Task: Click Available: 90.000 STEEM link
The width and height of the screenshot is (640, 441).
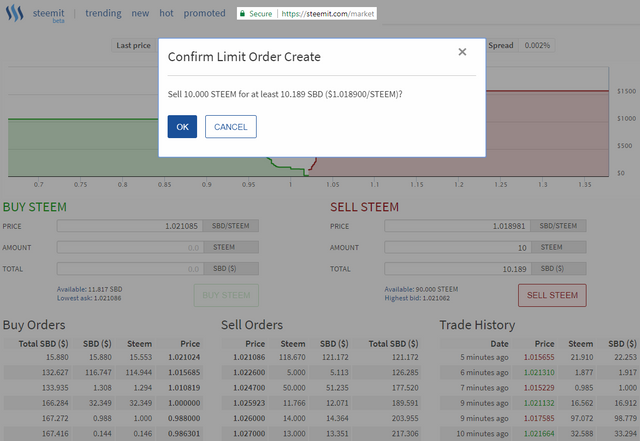Action: point(421,289)
